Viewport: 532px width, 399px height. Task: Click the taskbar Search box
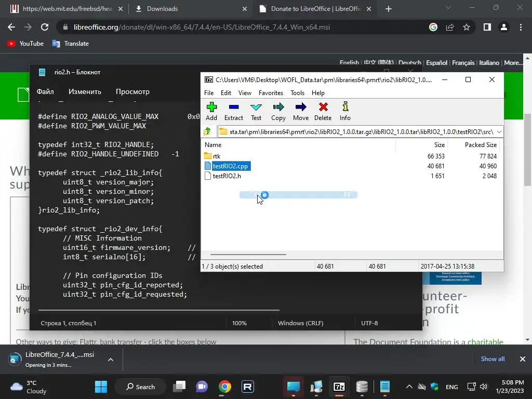[140, 387]
